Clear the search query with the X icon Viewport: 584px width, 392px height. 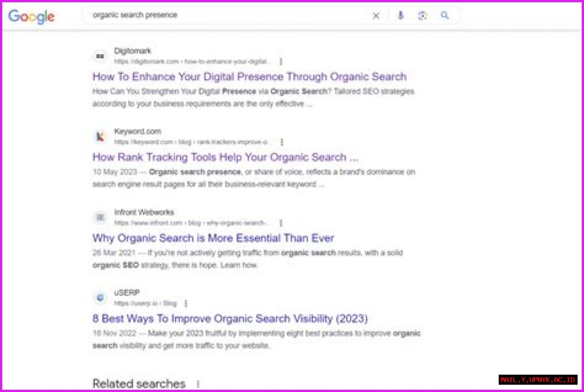[x=376, y=16]
